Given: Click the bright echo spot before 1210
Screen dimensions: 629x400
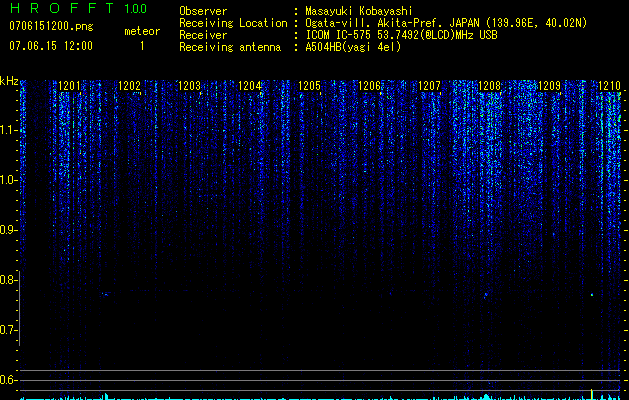Looking at the screenshot, I should [x=592, y=295].
